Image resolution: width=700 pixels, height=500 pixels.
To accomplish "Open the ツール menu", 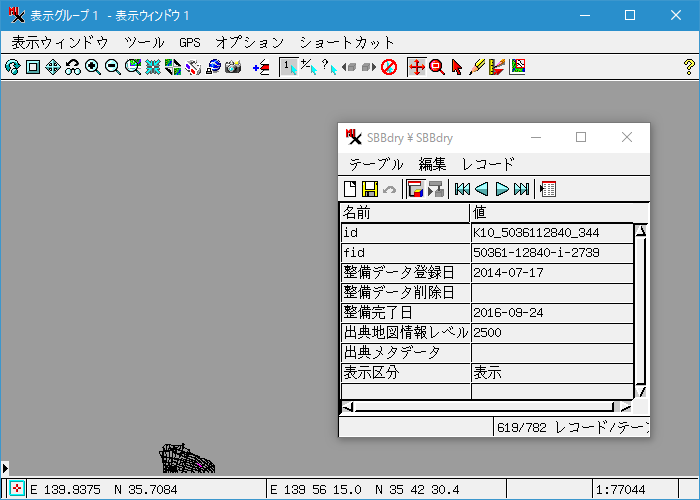I will pos(144,43).
